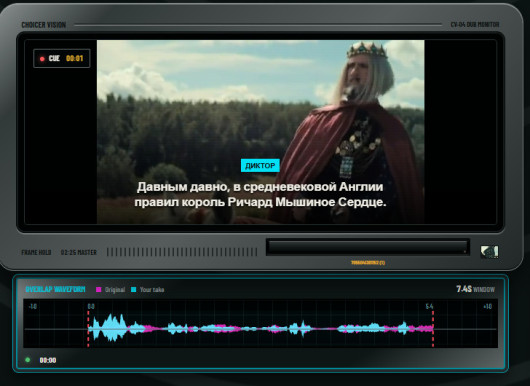
Task: Click the ДИКТОР speaker label tag
Action: click(x=260, y=165)
